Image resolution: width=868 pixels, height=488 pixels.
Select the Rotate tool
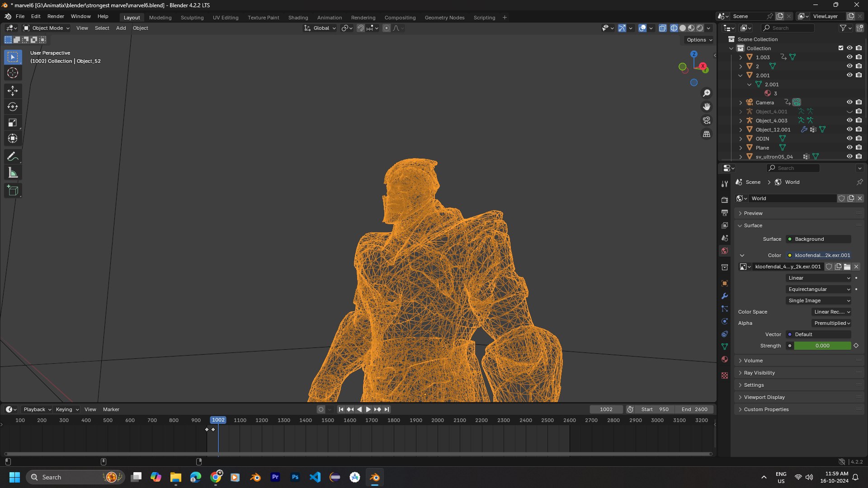(x=13, y=107)
